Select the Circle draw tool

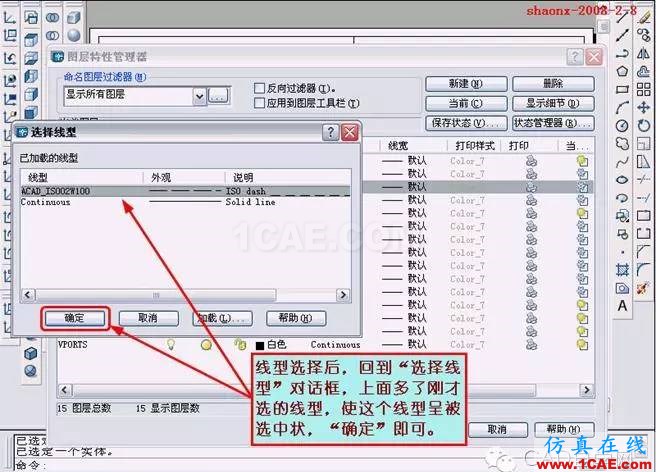click(623, 126)
